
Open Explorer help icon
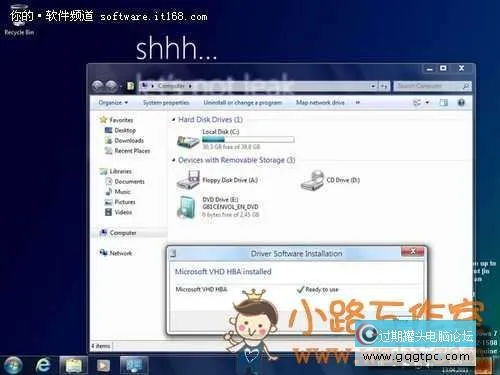pos(461,103)
